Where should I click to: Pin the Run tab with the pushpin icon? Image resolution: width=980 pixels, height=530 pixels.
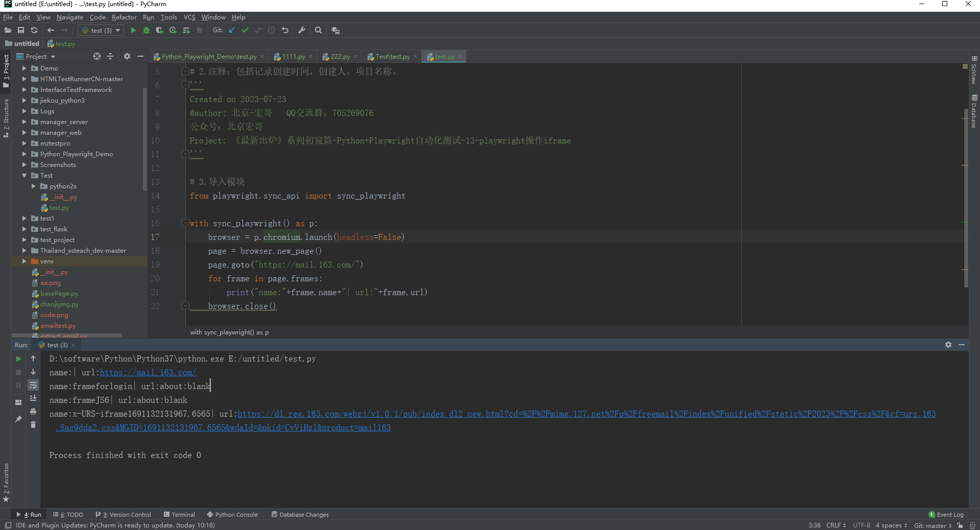tap(18, 419)
